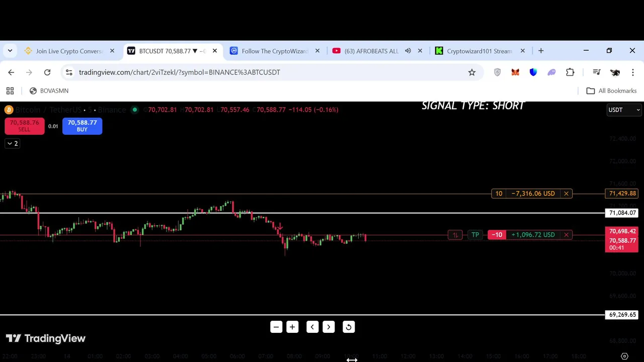Viewport: 644px width, 362px height.
Task: Select the BTCUSDT 70,588.77 tab
Action: 174,51
